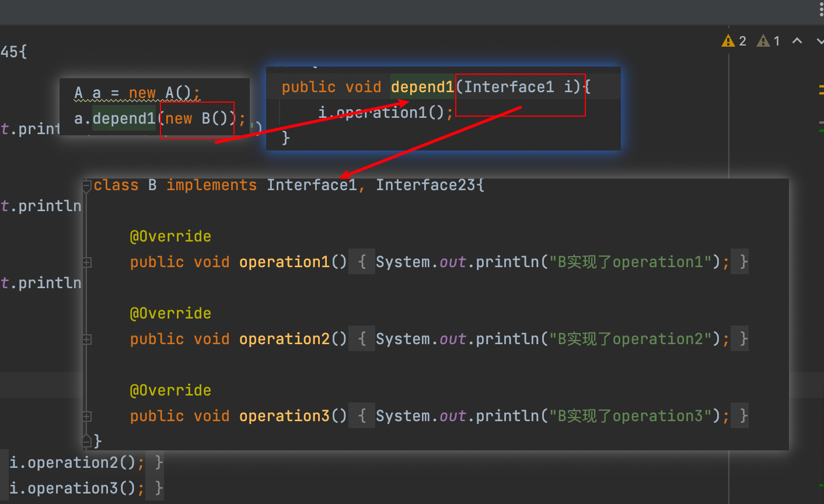Click the first @Override annotation above operation1
Screen dimensions: 824x504
point(170,236)
